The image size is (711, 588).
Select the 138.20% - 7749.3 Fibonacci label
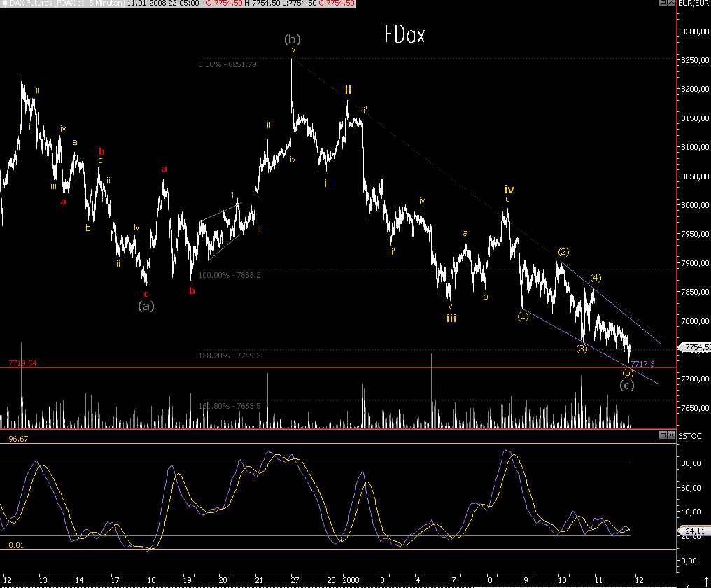pos(230,356)
